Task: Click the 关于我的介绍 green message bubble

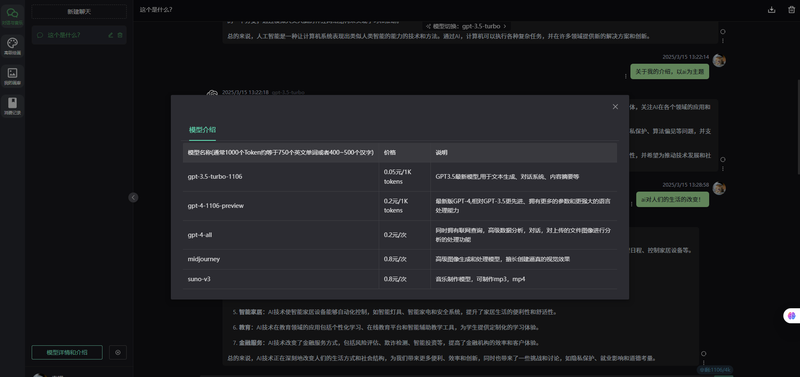Action: (669, 72)
